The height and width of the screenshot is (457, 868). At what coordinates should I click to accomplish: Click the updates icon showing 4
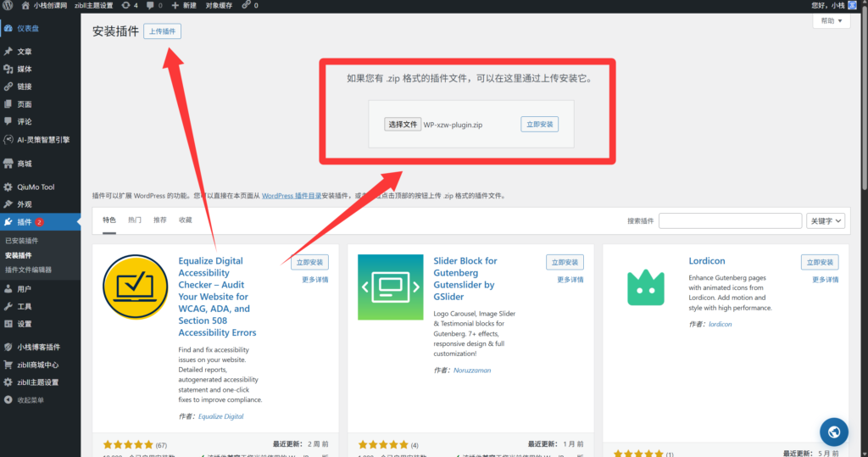pyautogui.click(x=125, y=5)
